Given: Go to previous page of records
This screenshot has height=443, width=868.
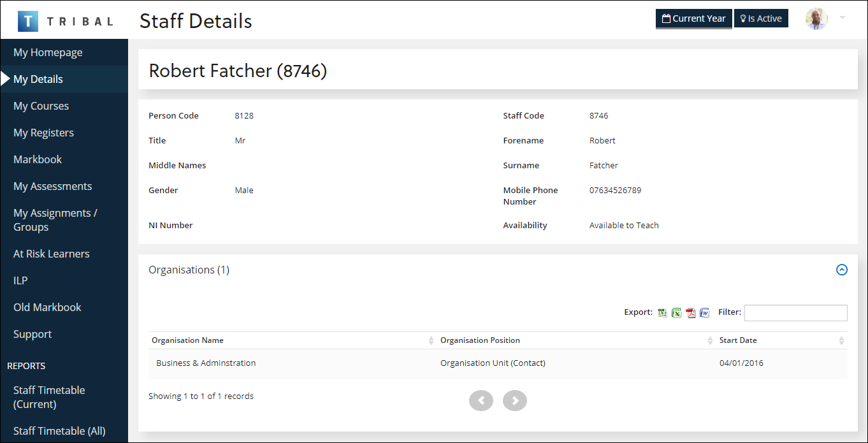Looking at the screenshot, I should tap(481, 400).
